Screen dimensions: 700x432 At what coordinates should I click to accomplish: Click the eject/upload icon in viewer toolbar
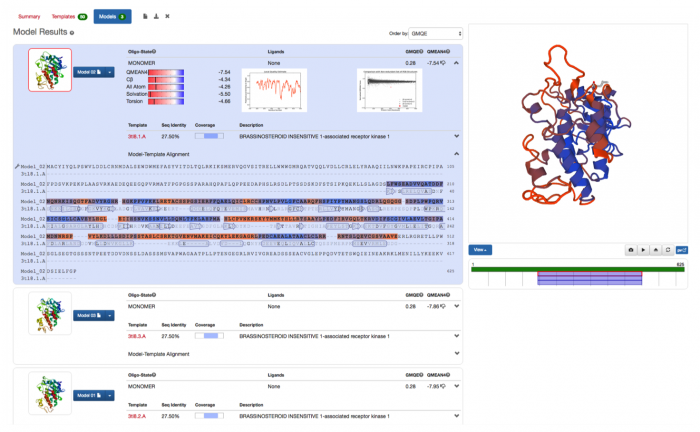[x=656, y=249]
